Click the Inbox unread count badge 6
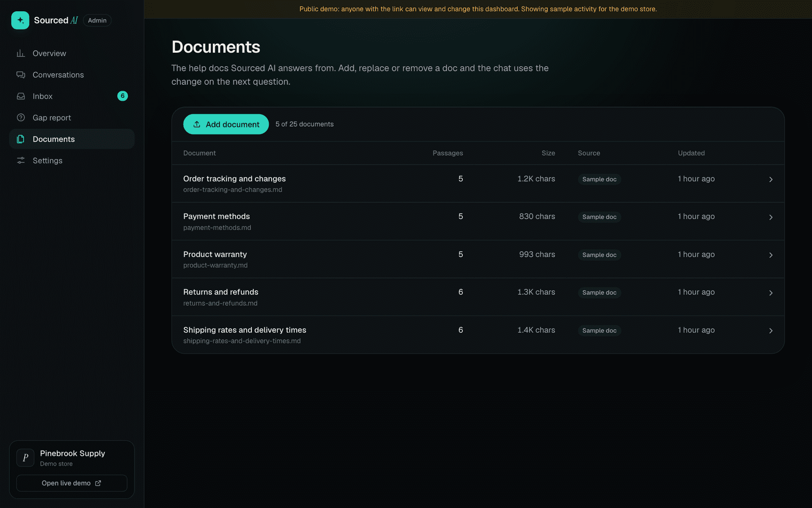 122,96
